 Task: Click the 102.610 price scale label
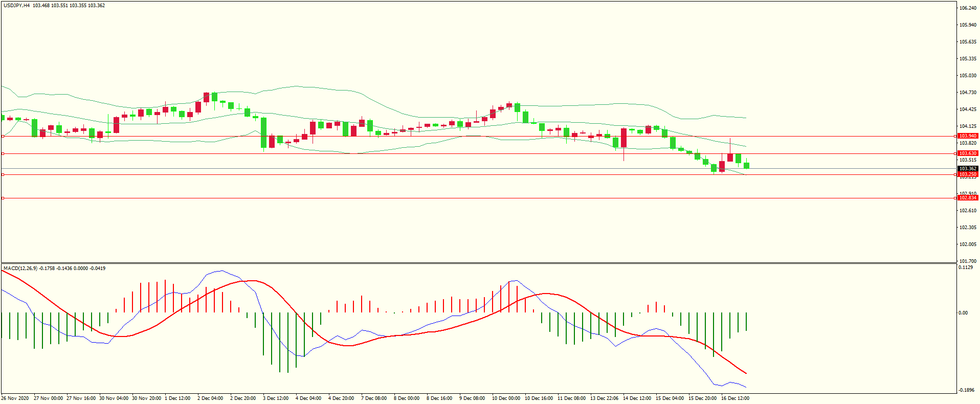click(968, 211)
